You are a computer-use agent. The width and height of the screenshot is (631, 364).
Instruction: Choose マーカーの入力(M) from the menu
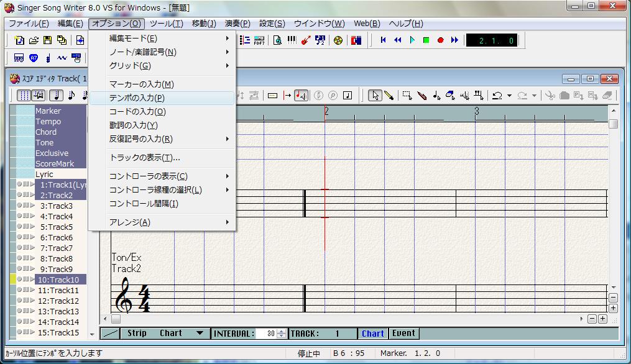(x=163, y=84)
